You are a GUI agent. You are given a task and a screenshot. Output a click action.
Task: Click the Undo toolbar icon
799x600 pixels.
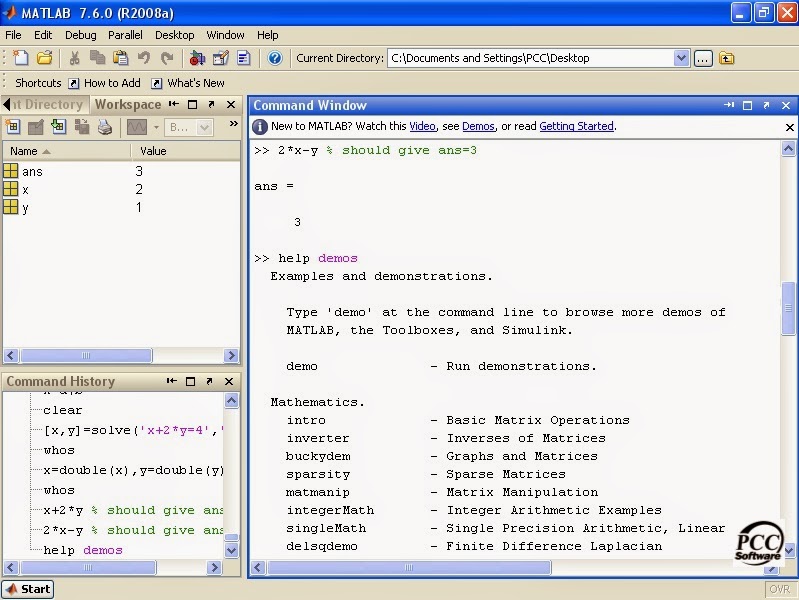[x=144, y=58]
